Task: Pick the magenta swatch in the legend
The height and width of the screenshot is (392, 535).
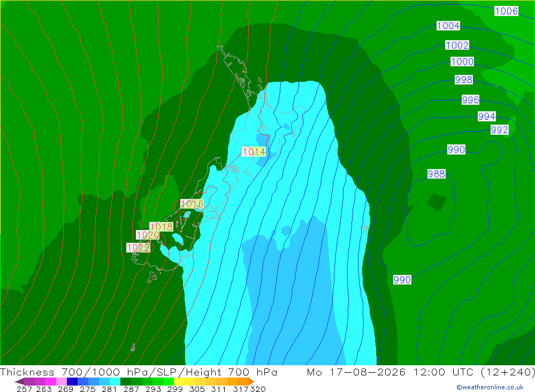Action: point(51,381)
